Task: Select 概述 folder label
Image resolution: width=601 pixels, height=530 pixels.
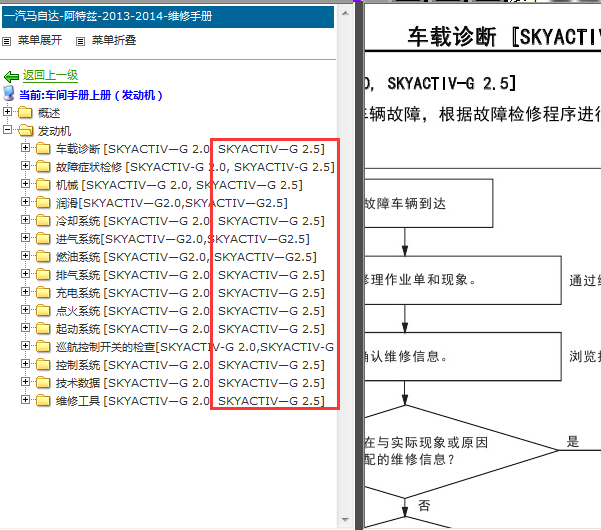Action: click(x=49, y=113)
